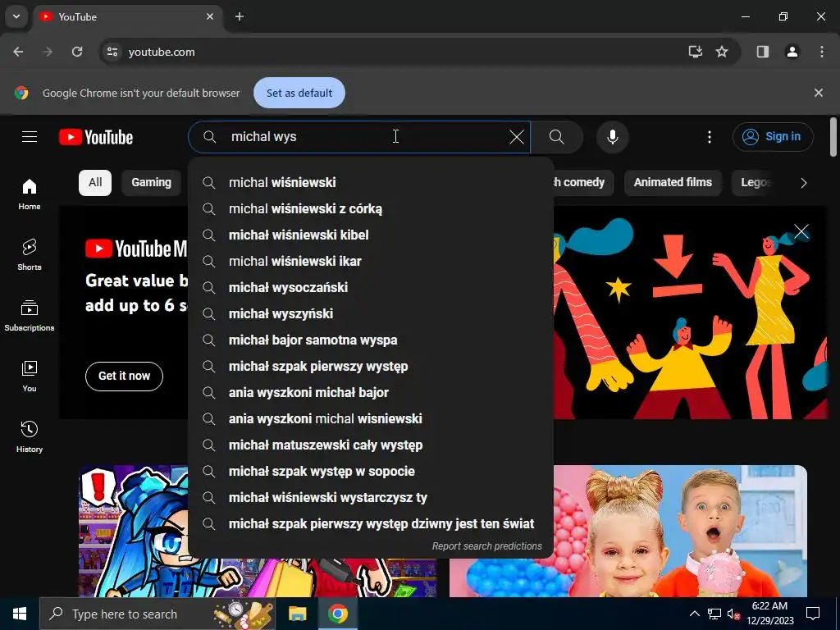Click Sign in button
Viewport: 840px width, 630px height.
coord(773,137)
